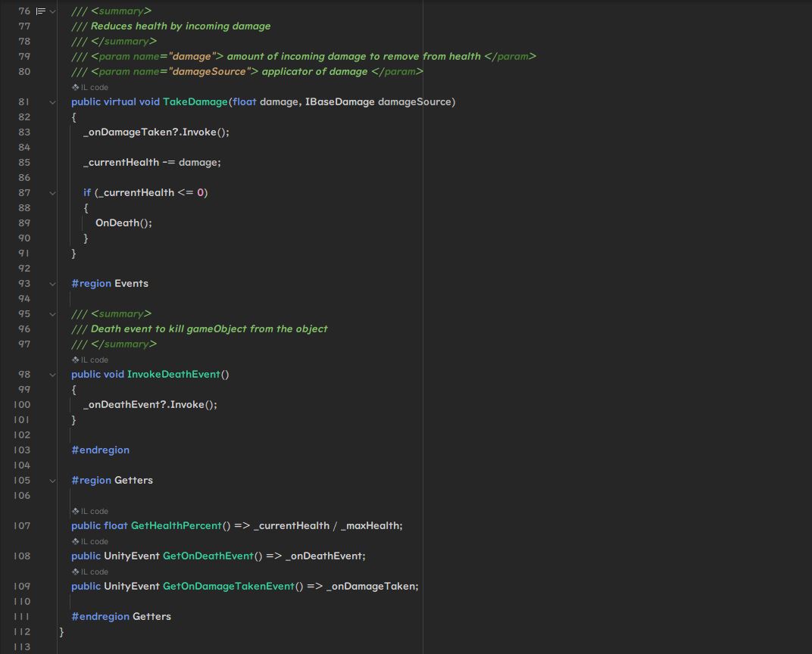
Task: Click the UnityEvent type on line 109
Action: coord(131,587)
